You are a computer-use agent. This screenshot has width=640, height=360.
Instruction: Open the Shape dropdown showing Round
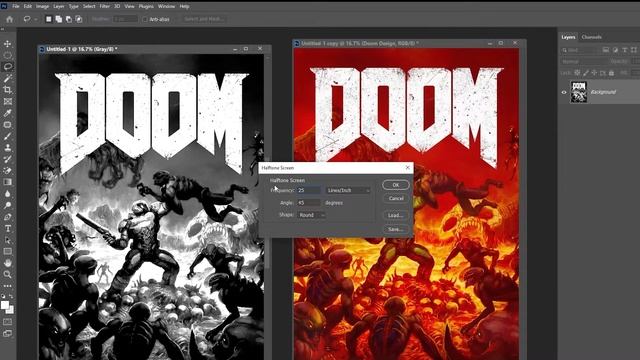point(311,215)
